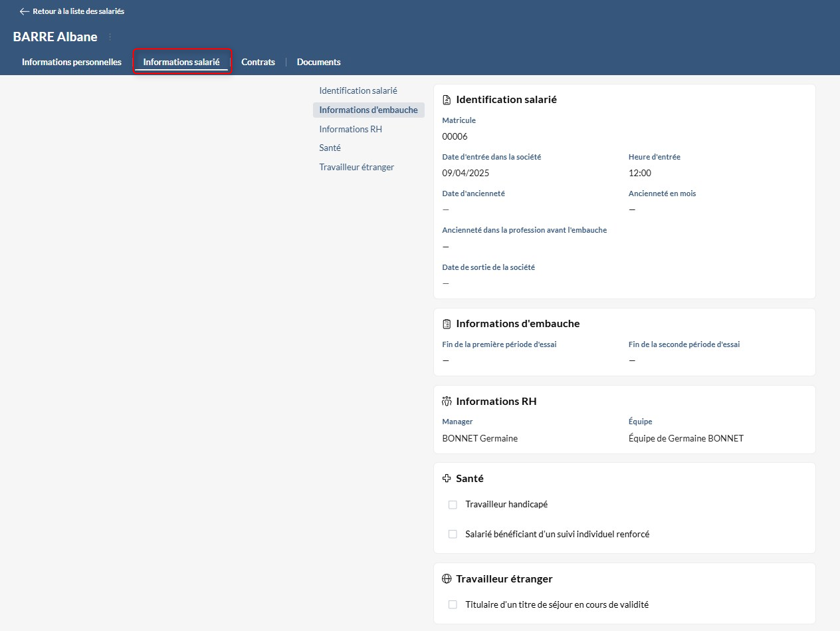This screenshot has height=631, width=840.
Task: Select the Informations salarié tab
Action: [x=181, y=63]
